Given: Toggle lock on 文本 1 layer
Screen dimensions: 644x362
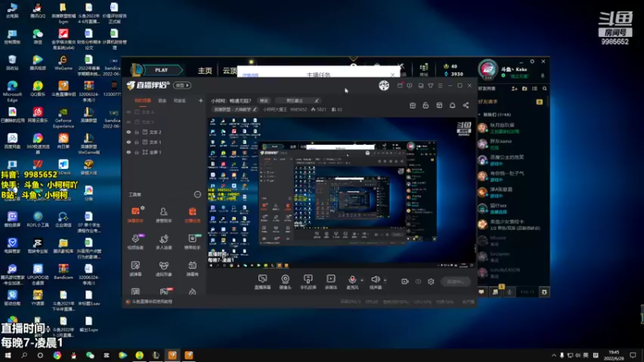Looking at the screenshot, I should click(137, 142).
